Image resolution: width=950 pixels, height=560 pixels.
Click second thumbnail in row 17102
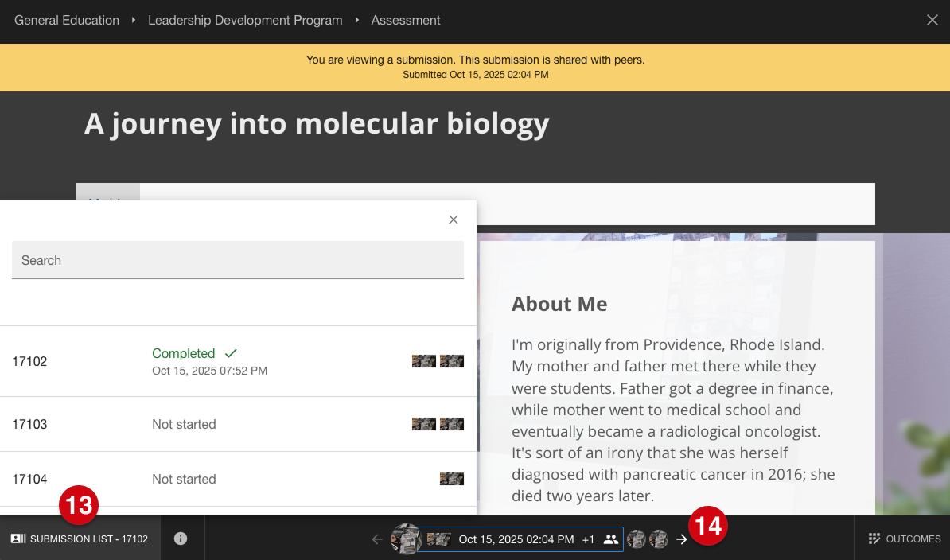coord(451,361)
